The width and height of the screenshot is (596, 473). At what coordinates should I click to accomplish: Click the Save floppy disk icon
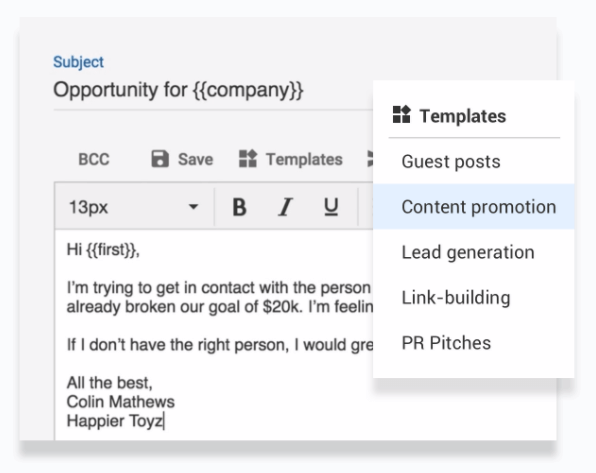160,159
